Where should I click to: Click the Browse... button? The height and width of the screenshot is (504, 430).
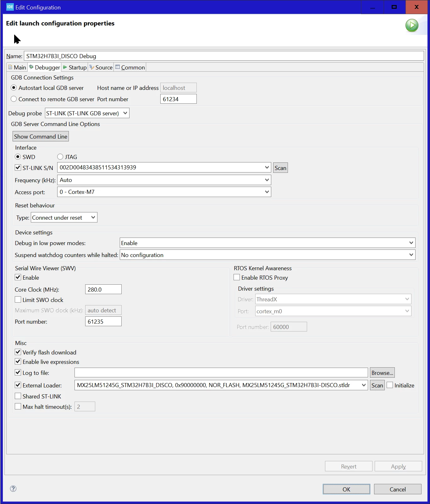point(382,373)
